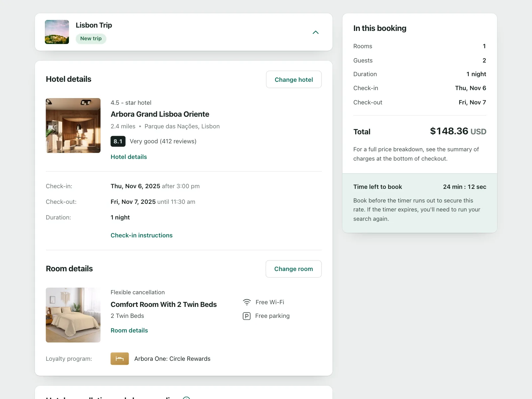Click the Wi-Fi icon beside Free Wi-Fi
Image resolution: width=532 pixels, height=399 pixels.
pos(247,302)
